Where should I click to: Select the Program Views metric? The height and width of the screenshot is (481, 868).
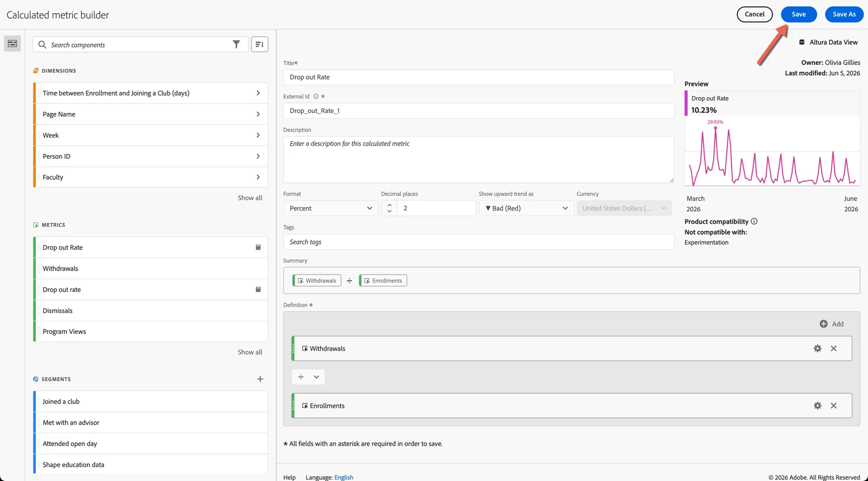pyautogui.click(x=151, y=331)
